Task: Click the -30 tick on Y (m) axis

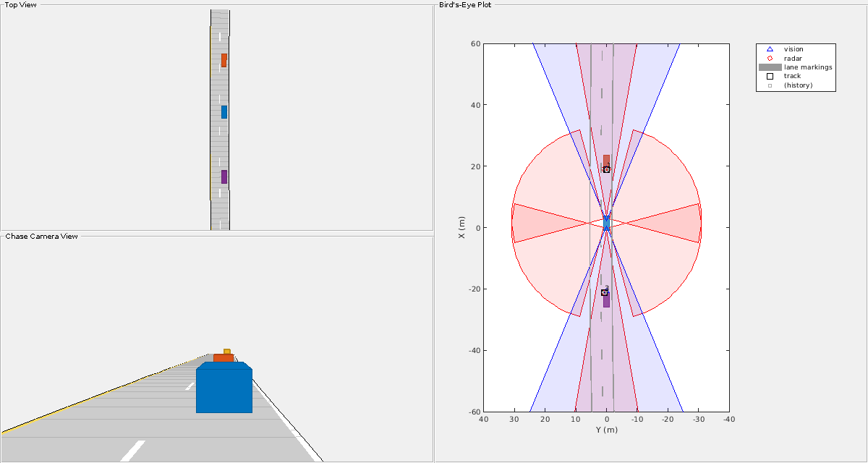Action: point(699,420)
